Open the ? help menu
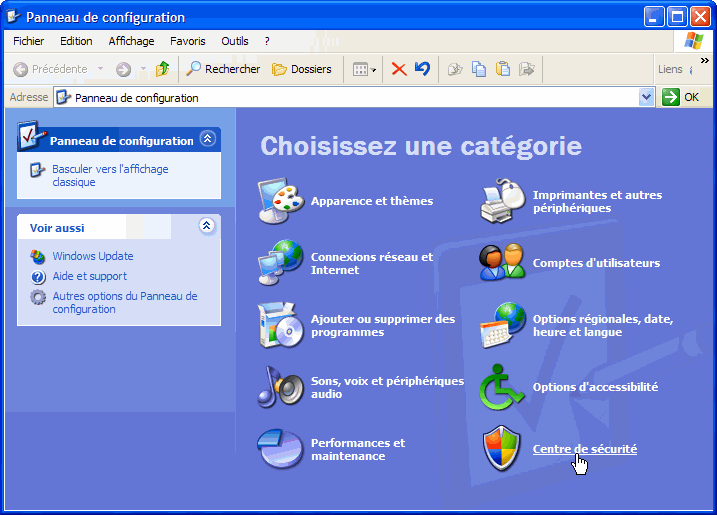The image size is (717, 515). coord(267,41)
